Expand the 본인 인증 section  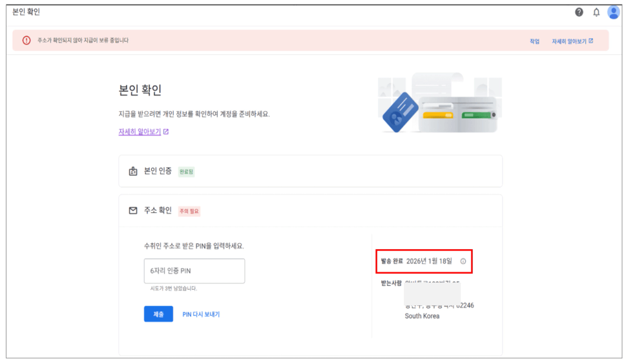pyautogui.click(x=310, y=171)
